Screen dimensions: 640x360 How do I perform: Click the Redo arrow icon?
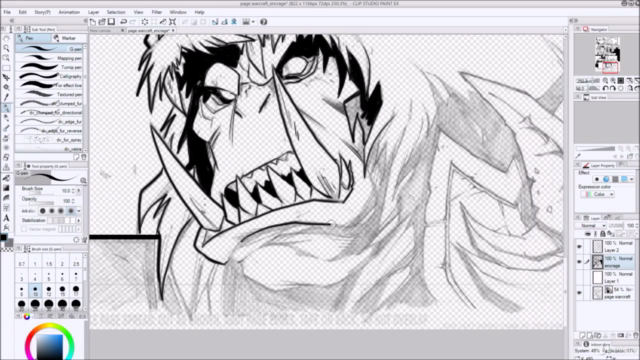[132, 22]
